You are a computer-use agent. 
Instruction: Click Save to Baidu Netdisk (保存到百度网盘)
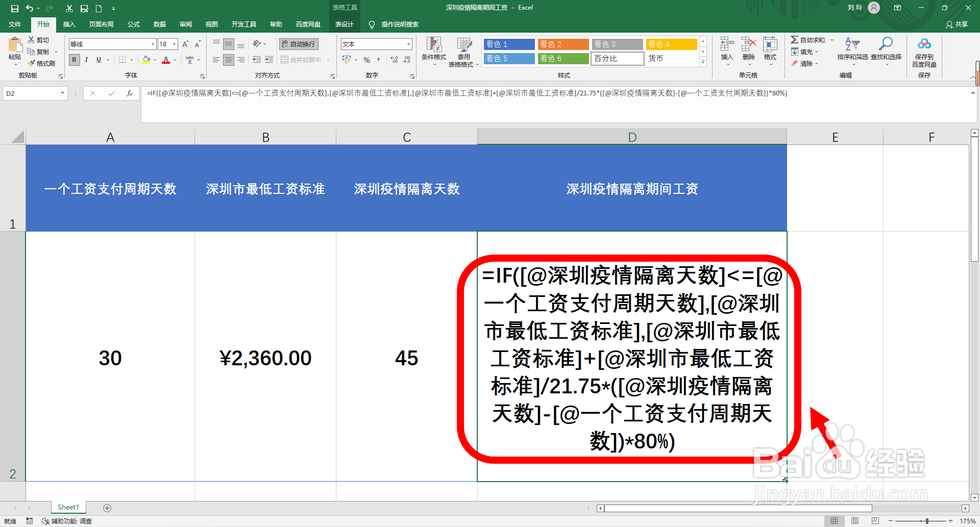[x=924, y=52]
